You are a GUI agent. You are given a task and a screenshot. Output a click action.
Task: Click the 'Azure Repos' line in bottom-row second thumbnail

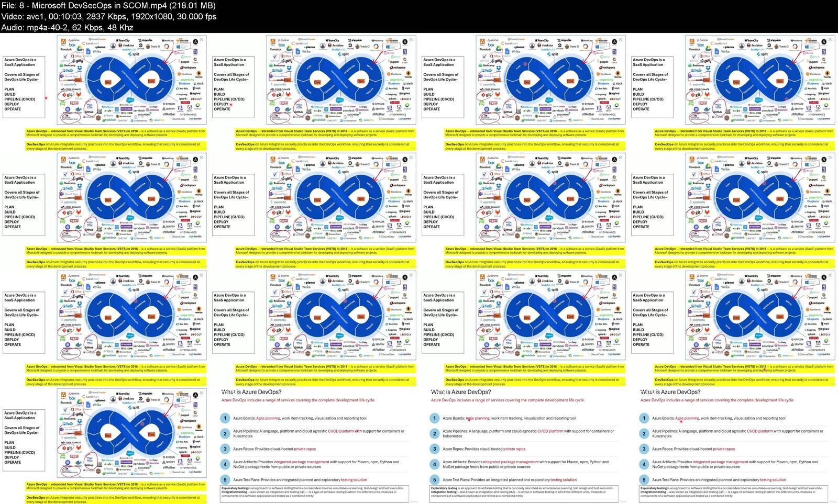[274, 449]
